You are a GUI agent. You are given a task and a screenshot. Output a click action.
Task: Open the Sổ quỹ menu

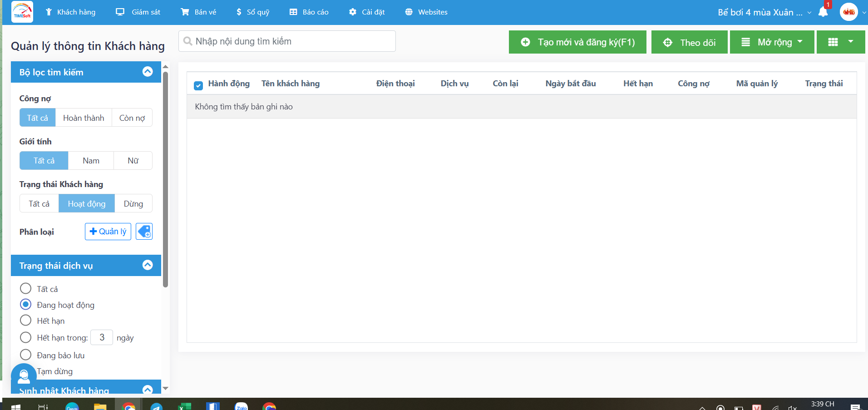click(253, 12)
